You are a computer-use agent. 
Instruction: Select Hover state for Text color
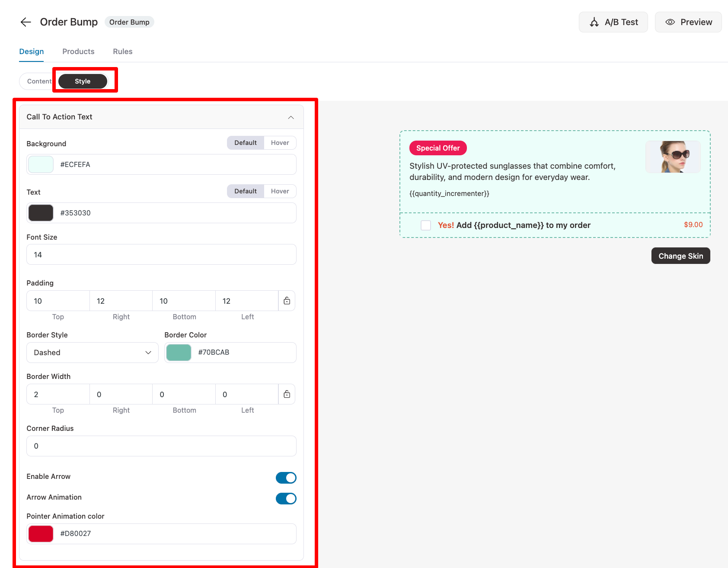point(280,191)
